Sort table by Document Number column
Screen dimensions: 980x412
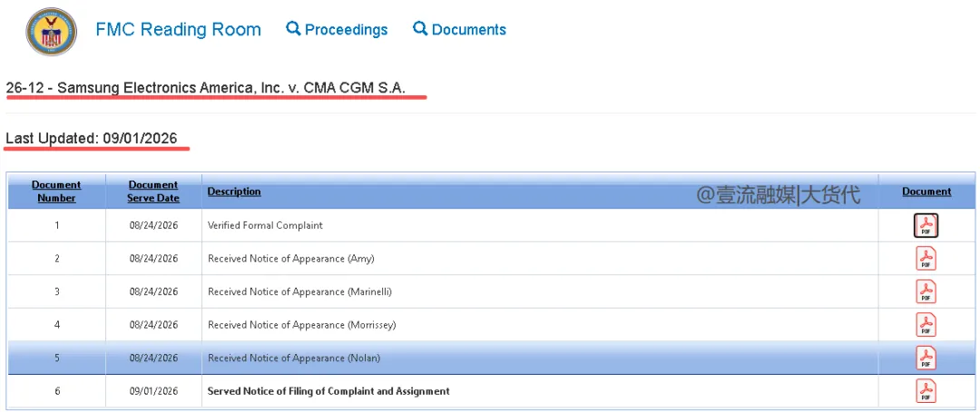pyautogui.click(x=56, y=191)
